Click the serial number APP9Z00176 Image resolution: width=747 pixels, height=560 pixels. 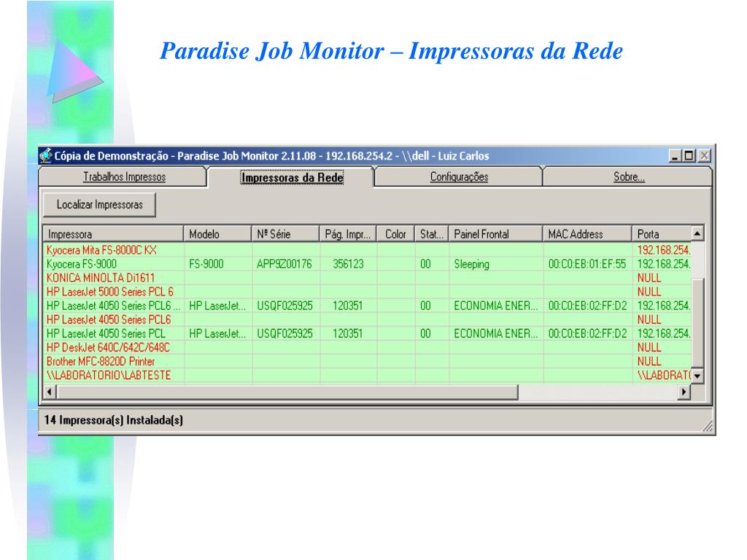[285, 264]
